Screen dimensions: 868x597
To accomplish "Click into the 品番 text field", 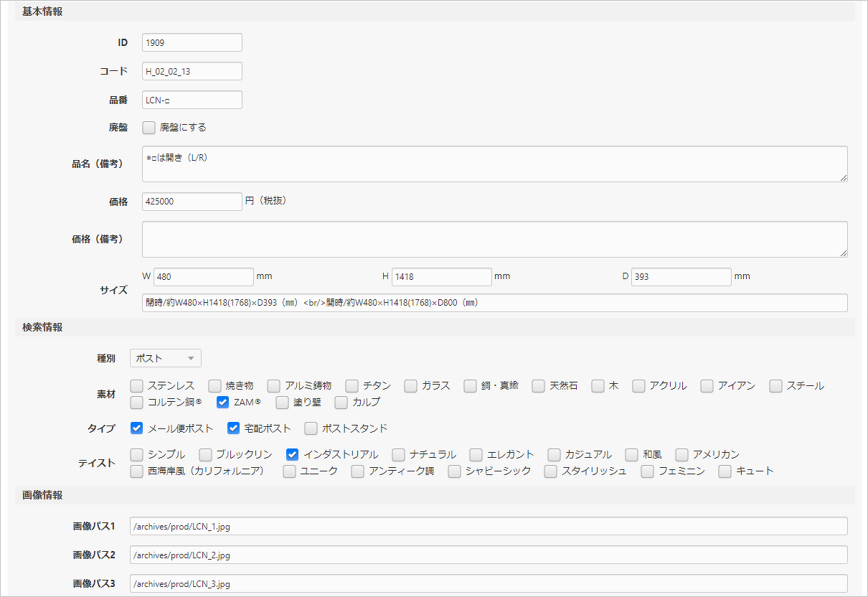I will click(x=192, y=100).
